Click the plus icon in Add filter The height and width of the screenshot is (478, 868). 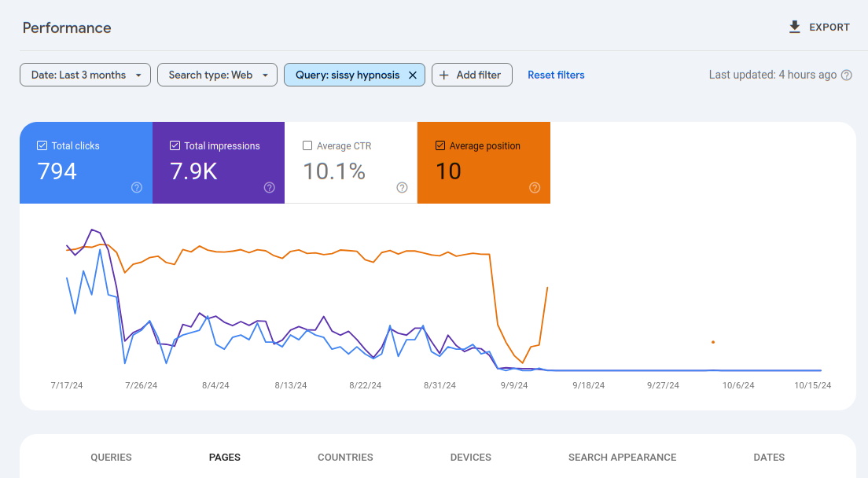click(x=444, y=75)
